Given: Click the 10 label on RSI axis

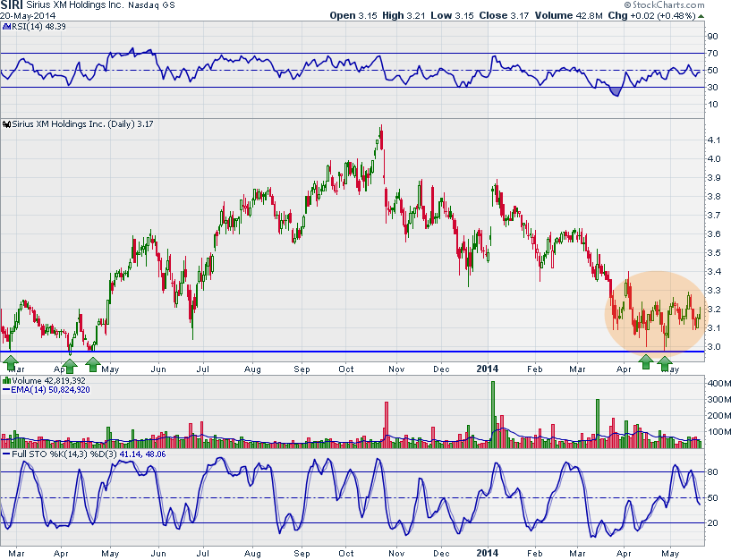Looking at the screenshot, I should pyautogui.click(x=712, y=105).
